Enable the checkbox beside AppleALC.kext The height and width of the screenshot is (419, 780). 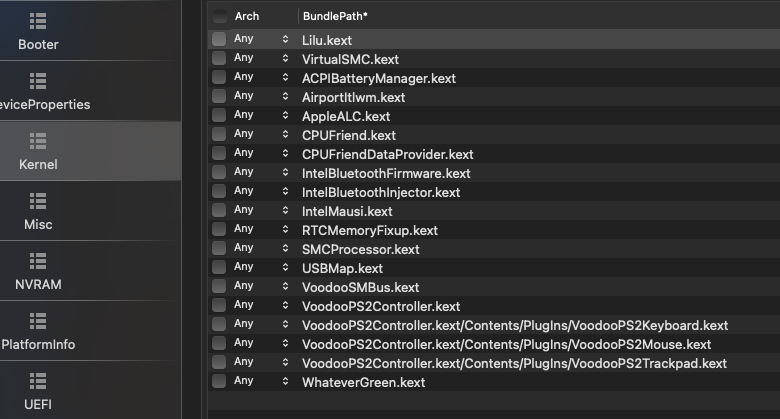[219, 116]
